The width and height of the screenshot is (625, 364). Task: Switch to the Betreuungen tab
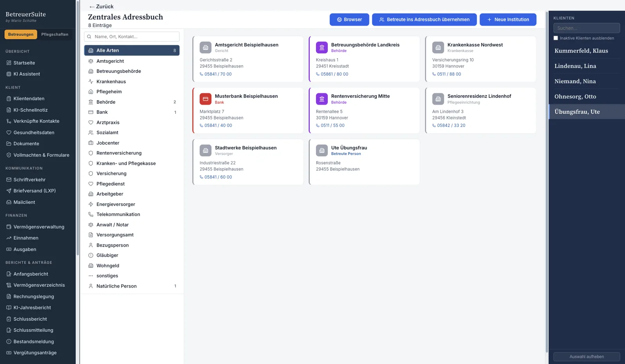pos(21,34)
